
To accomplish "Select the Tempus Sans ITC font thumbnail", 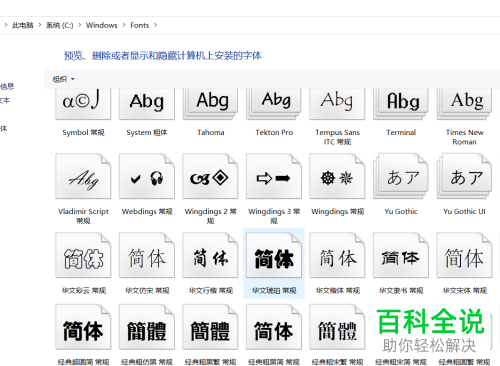I will tap(337, 104).
